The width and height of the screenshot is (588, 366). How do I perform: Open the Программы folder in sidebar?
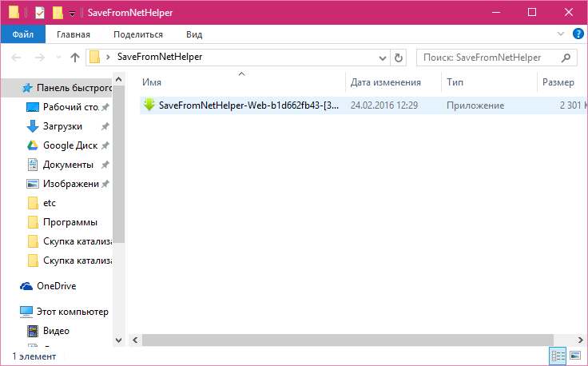70,222
